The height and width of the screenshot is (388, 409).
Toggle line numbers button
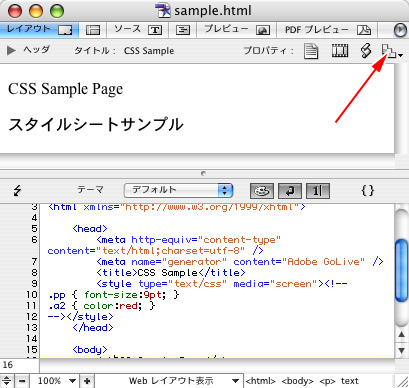(318, 191)
